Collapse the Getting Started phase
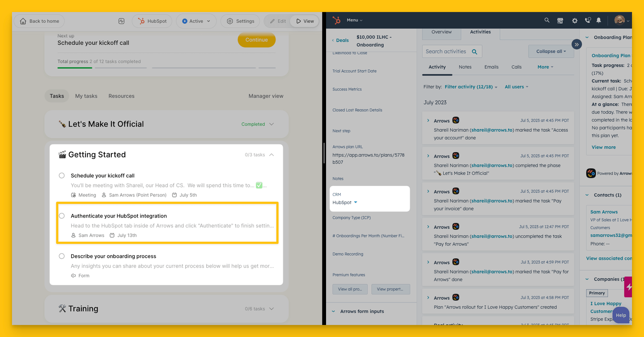 tap(271, 155)
